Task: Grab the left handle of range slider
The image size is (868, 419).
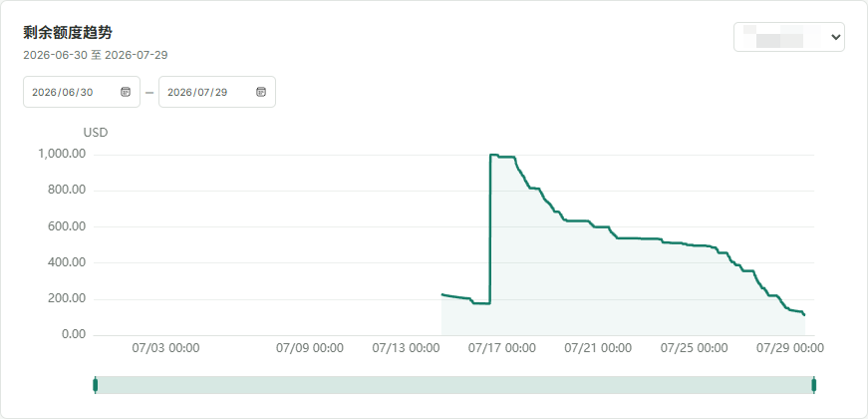Action: (96, 385)
